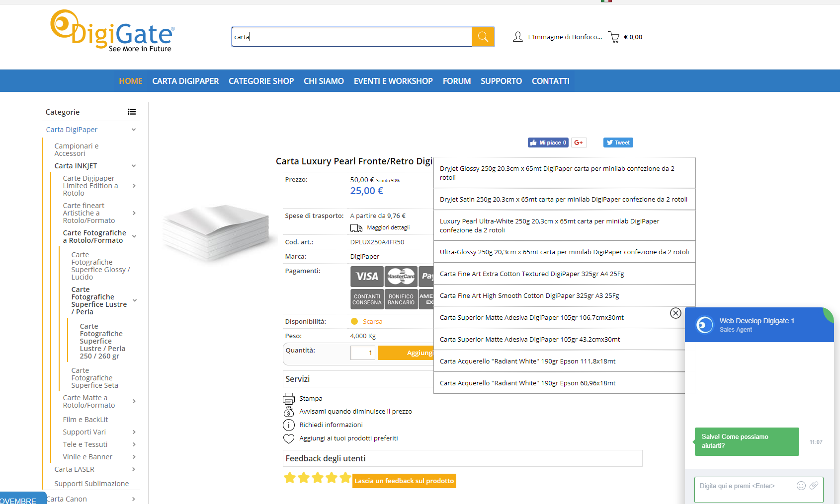Open the Maggiori dettagli shipping link
Viewport: 840px width, 504px height.
(x=388, y=228)
